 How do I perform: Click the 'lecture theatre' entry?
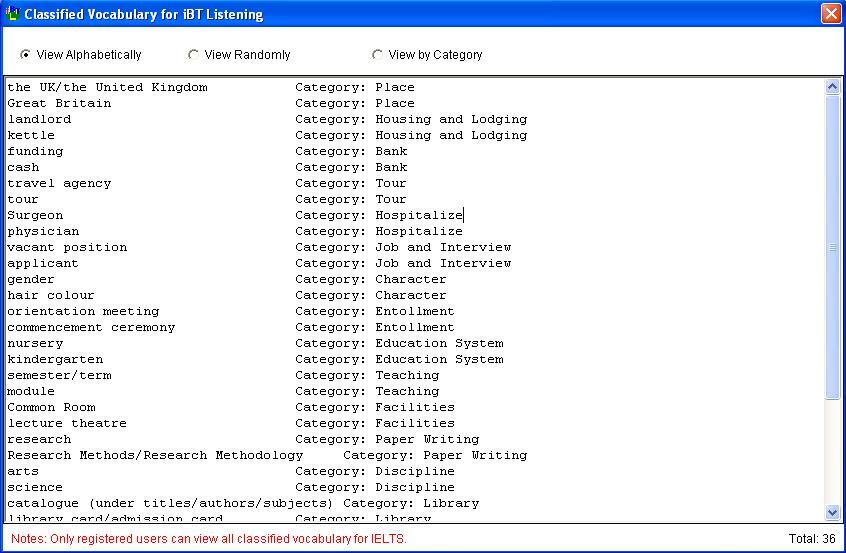pyautogui.click(x=67, y=424)
